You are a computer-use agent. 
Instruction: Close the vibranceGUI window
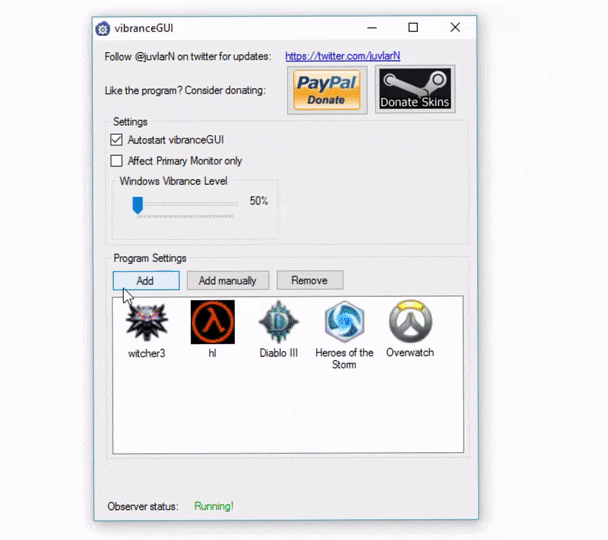[x=455, y=28]
